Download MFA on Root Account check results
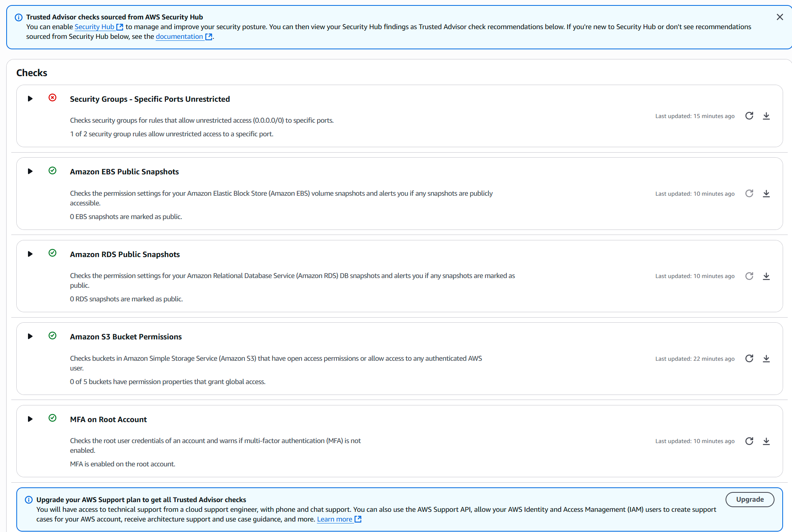The height and width of the screenshot is (532, 792). pos(766,441)
